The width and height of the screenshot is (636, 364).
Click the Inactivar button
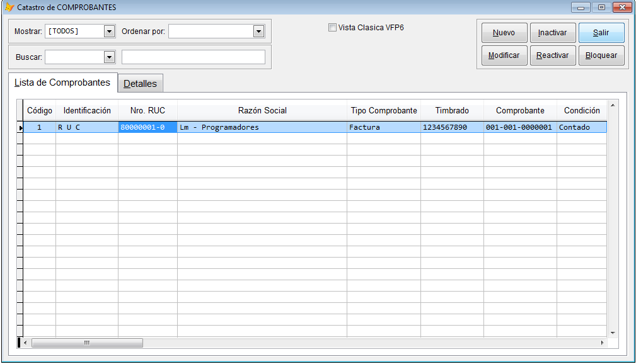click(552, 33)
